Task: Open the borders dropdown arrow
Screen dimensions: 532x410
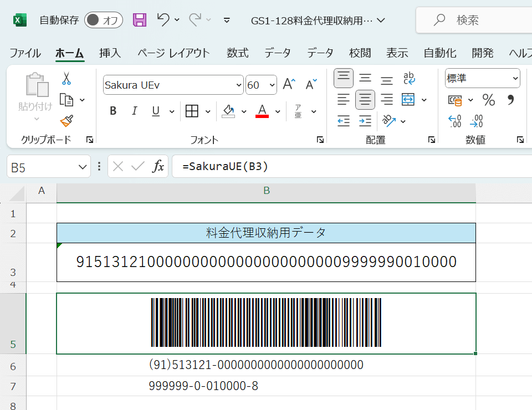Action: 208,111
